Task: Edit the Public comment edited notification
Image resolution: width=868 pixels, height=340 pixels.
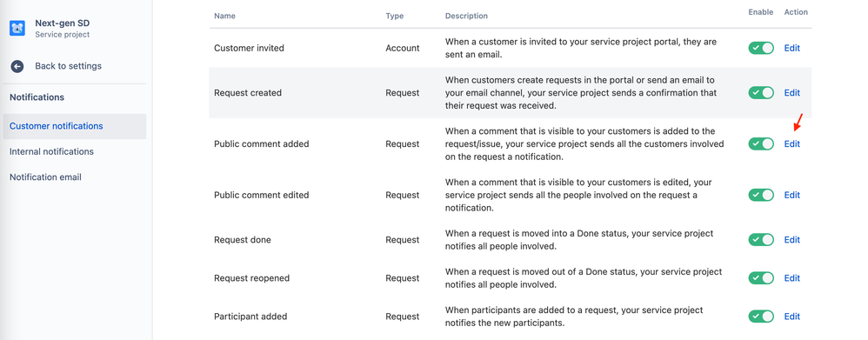Action: point(791,195)
